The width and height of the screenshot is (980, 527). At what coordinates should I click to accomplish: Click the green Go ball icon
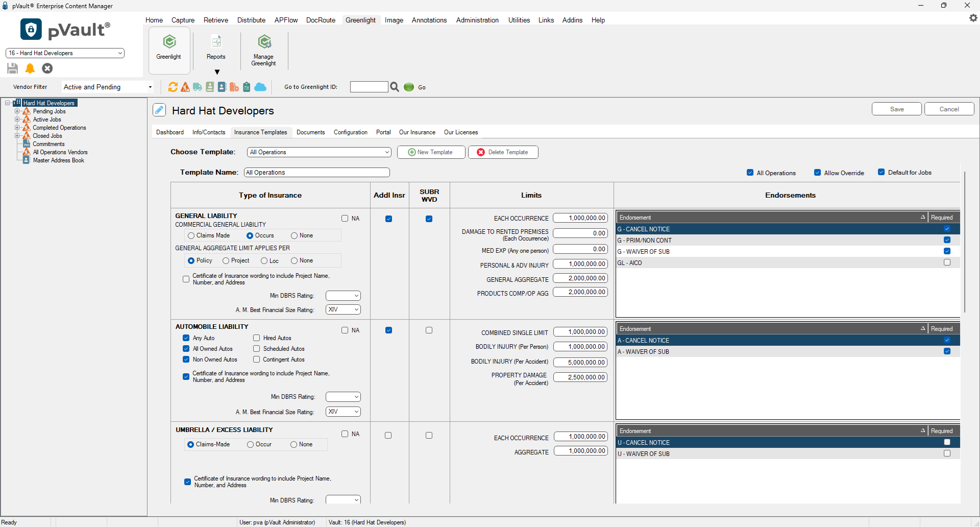pos(409,87)
